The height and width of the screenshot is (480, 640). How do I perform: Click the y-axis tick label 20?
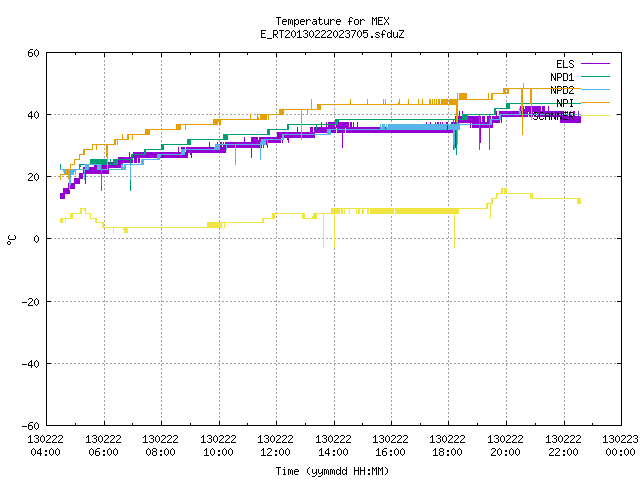(33, 177)
